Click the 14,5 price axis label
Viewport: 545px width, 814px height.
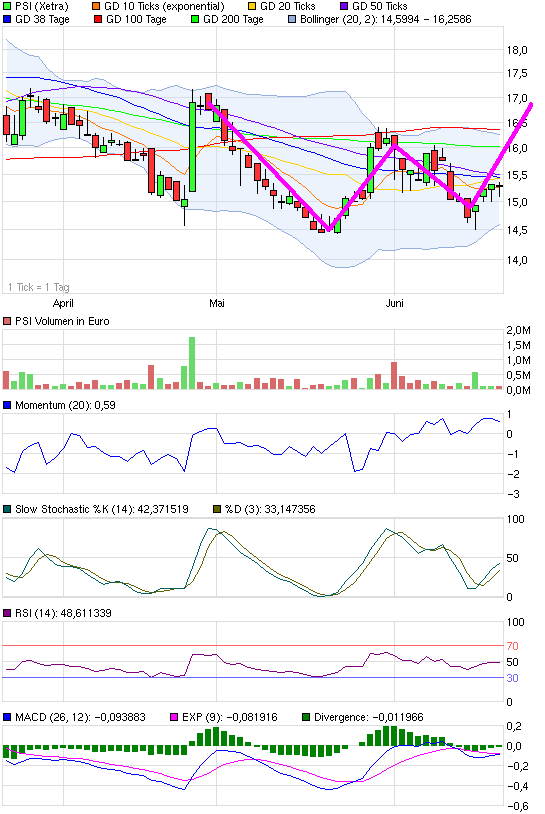click(x=517, y=230)
